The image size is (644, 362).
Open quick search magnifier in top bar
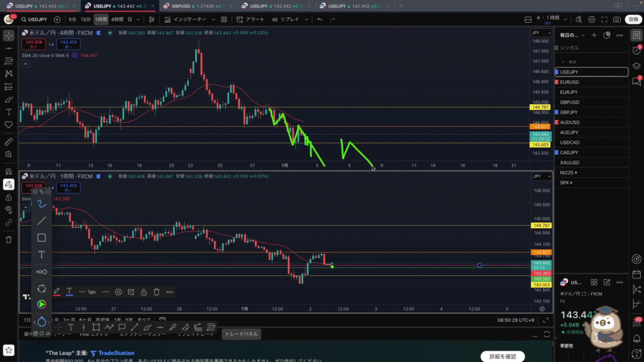(x=579, y=19)
